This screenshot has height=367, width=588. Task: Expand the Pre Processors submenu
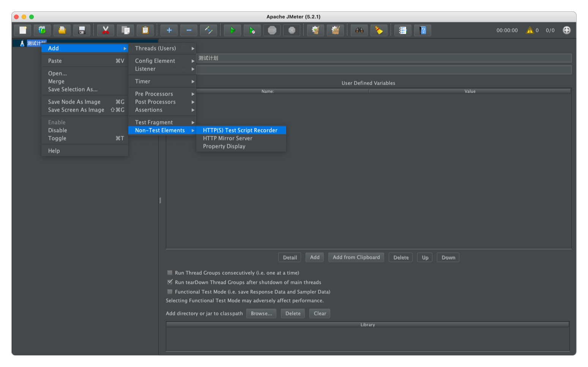point(162,94)
